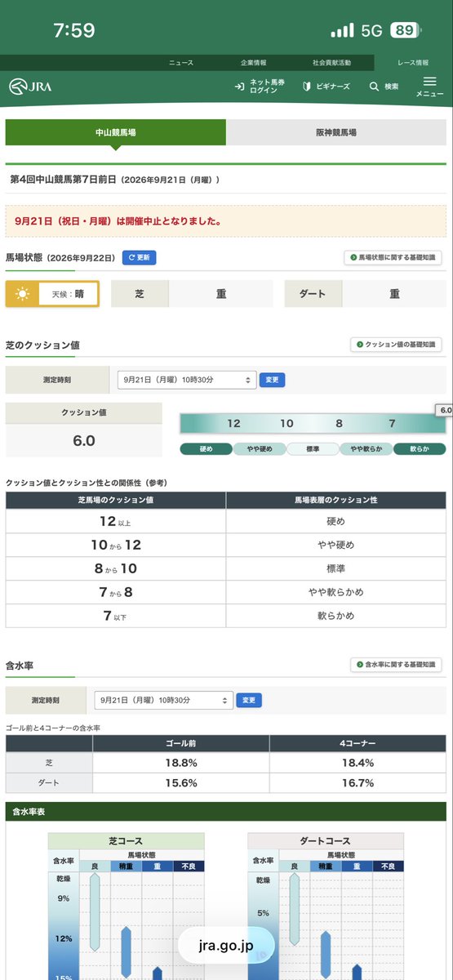This screenshot has width=453, height=980.
Task: Tap the ゴール前 芝 value 18.8%
Action: (181, 762)
